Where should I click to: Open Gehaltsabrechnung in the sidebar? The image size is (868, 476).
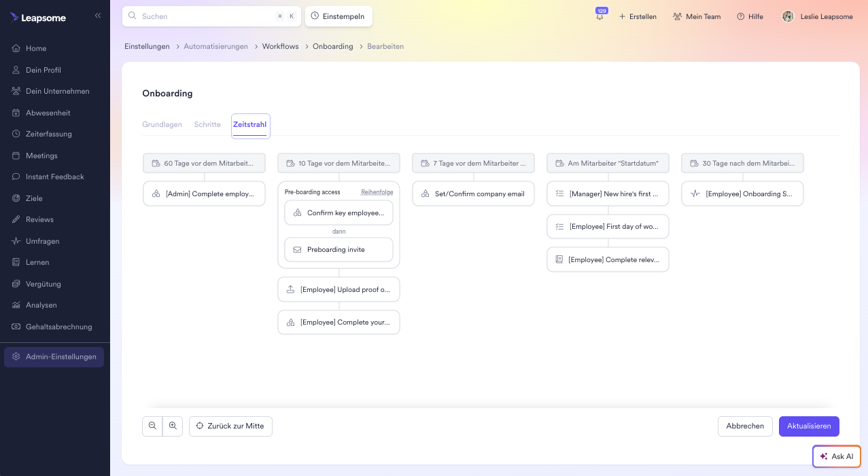point(58,327)
